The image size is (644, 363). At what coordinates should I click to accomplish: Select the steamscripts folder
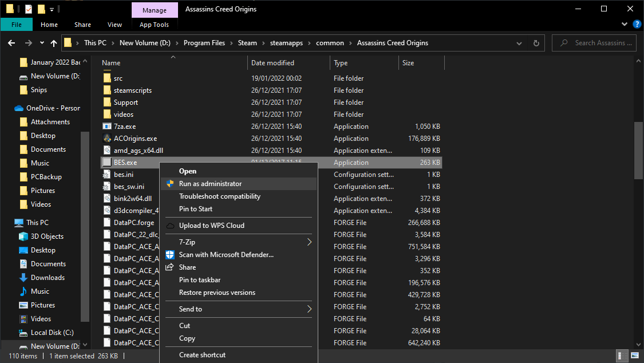point(132,90)
